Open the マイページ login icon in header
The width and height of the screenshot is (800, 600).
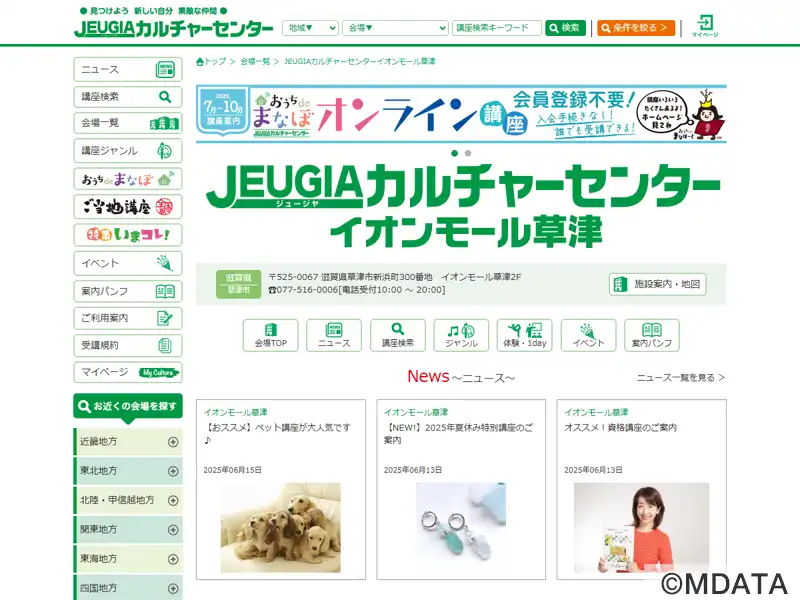[x=705, y=26]
